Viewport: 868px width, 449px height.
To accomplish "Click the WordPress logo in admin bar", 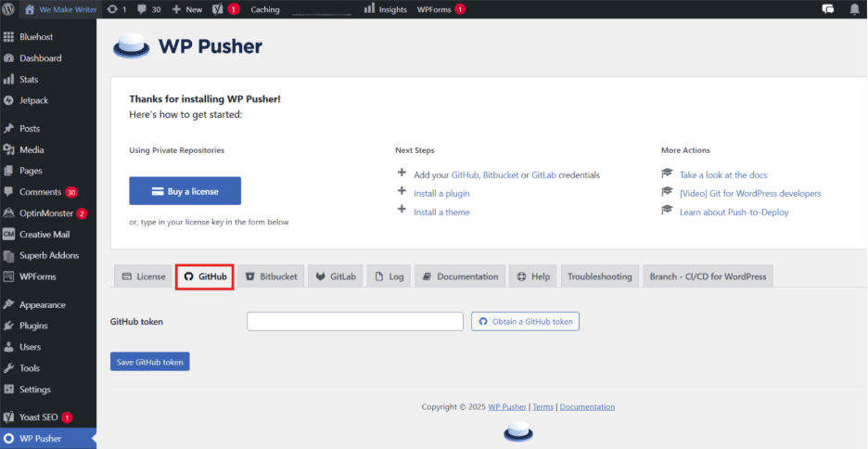I will coord(8,9).
